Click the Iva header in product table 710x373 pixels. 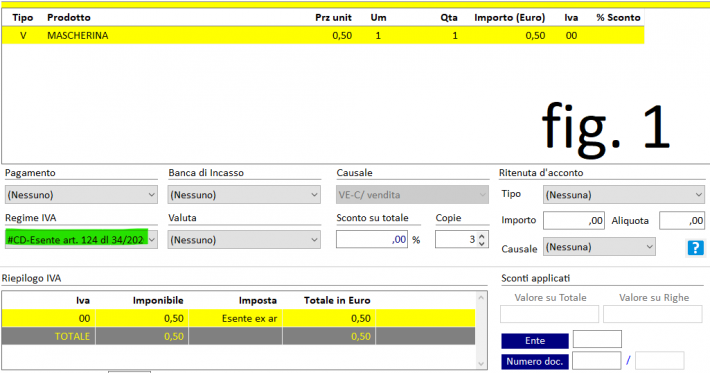[571, 18]
